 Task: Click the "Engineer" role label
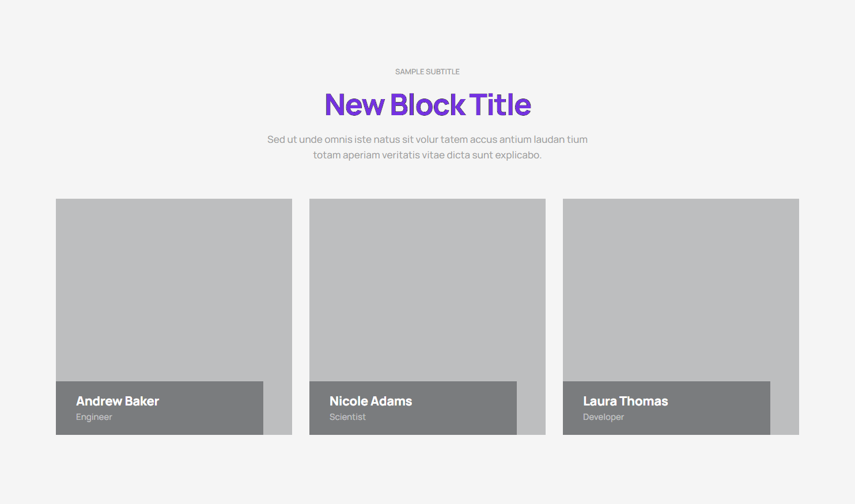(94, 417)
